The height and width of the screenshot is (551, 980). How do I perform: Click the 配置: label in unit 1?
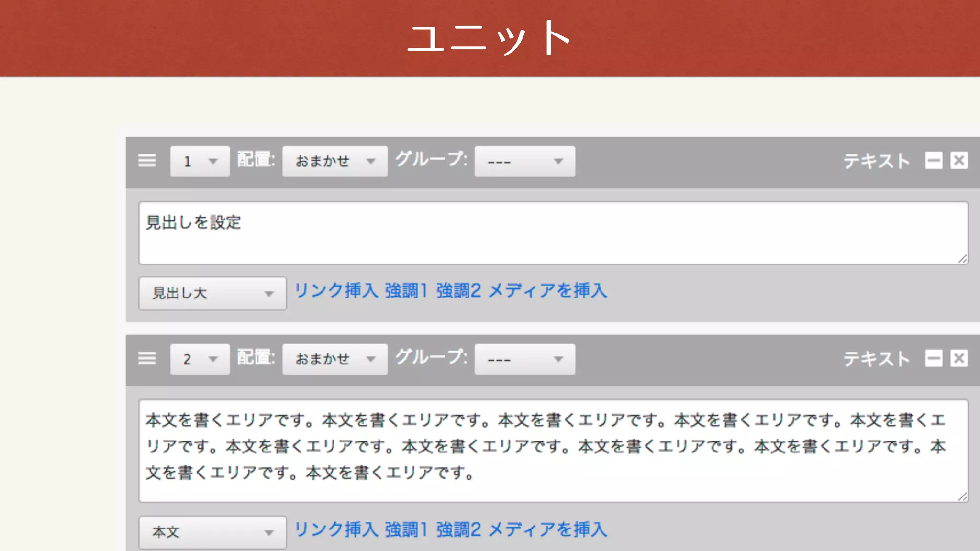point(256,159)
